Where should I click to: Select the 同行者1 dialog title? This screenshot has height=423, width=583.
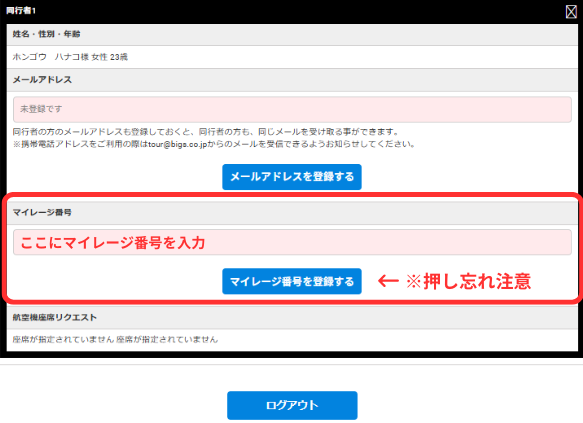point(21,11)
